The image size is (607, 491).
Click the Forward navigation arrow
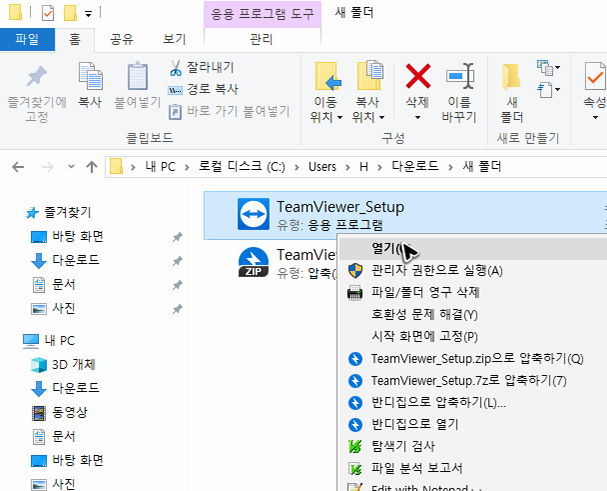48,167
